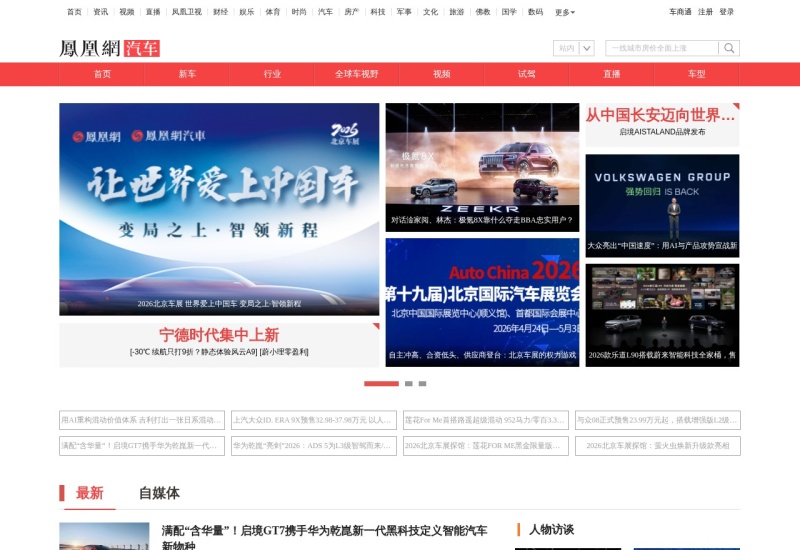Open 佛教 in top menu

pyautogui.click(x=483, y=12)
